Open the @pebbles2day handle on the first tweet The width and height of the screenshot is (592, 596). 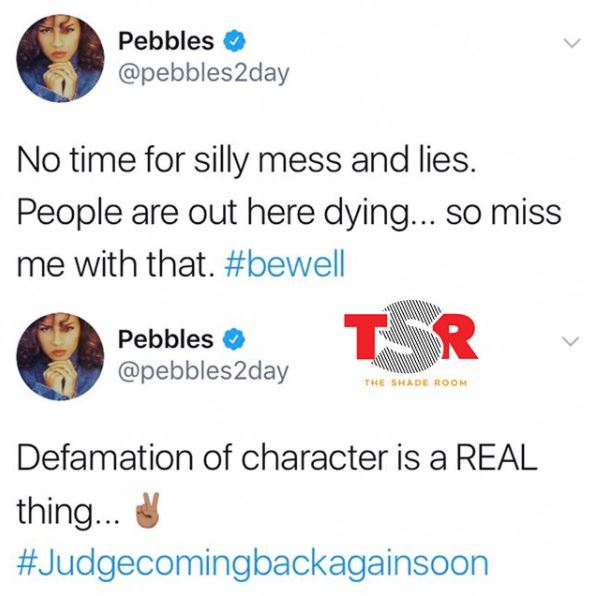[204, 73]
